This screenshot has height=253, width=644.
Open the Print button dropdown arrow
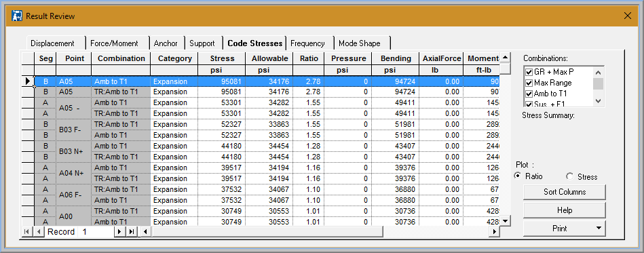tap(598, 228)
